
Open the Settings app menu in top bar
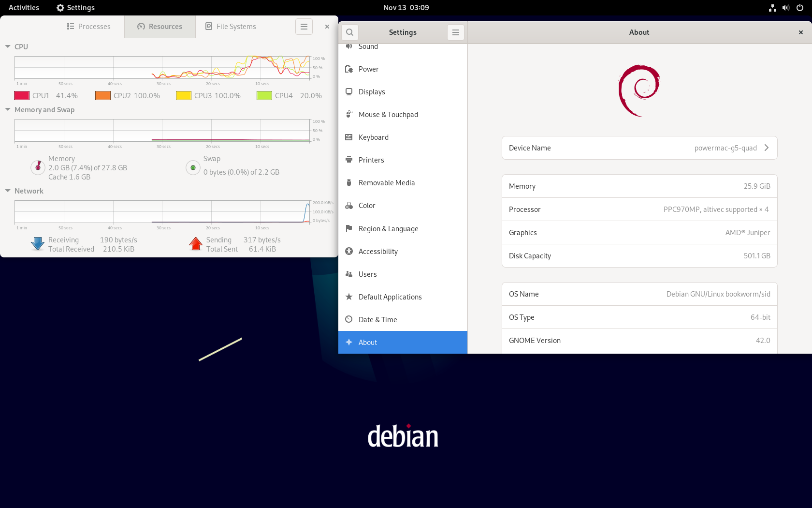75,8
